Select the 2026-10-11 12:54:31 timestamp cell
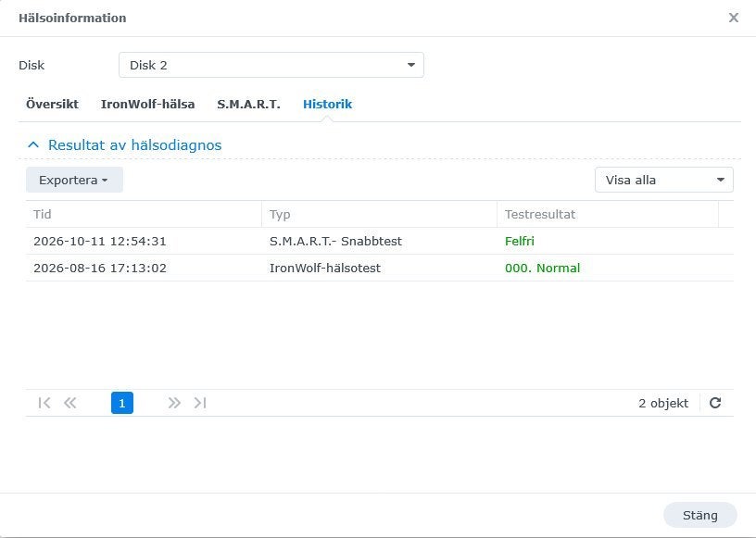 (x=100, y=241)
